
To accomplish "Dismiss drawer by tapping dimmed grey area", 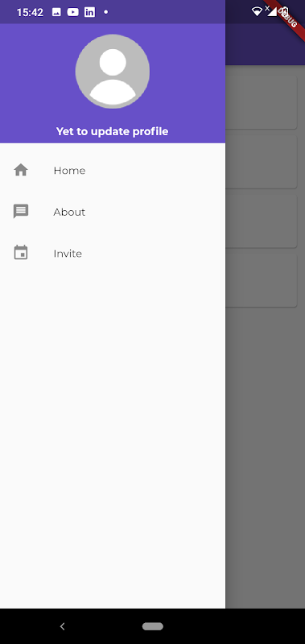I will (x=266, y=452).
